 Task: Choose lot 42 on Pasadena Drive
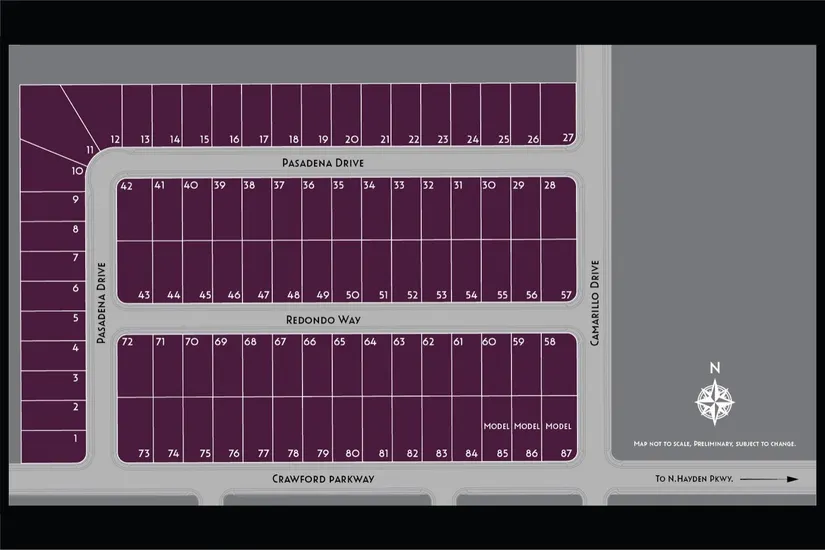[134, 210]
